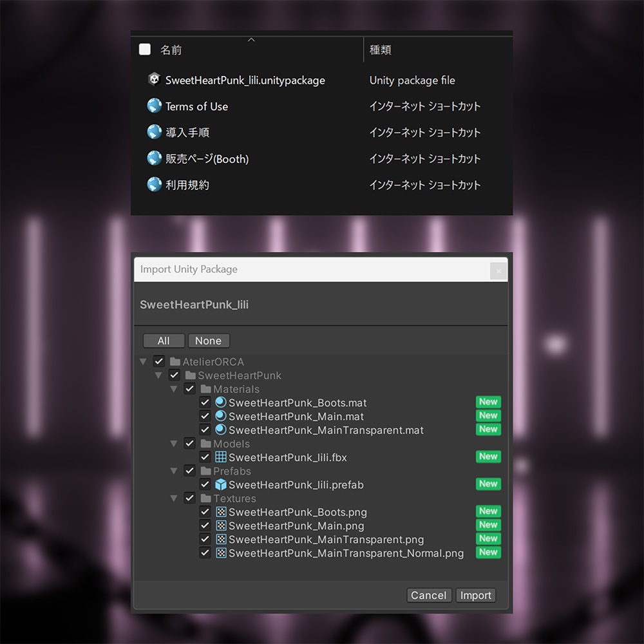Uncheck SweetHeartPunk_MainTransparent_Normal.png checkbox
Image resolution: width=644 pixels, height=644 pixels.
coord(205,553)
